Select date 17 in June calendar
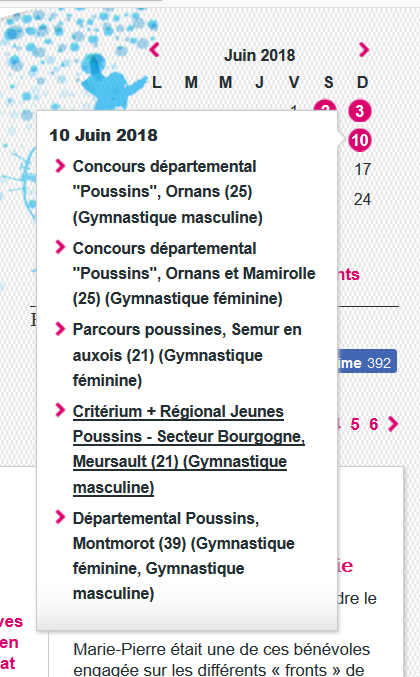The width and height of the screenshot is (420, 677). click(363, 169)
